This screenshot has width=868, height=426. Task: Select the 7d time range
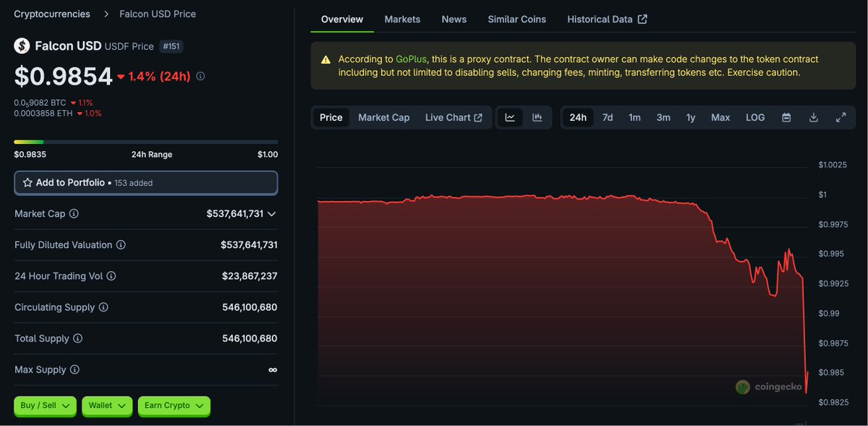click(608, 117)
